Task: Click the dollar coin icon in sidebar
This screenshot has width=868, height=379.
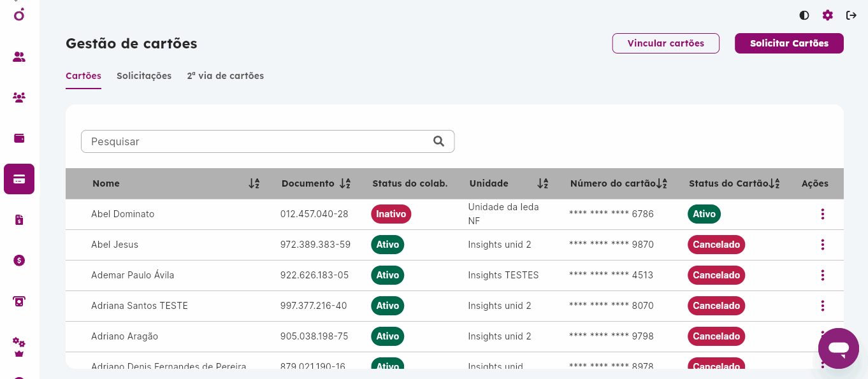Action: tap(19, 261)
